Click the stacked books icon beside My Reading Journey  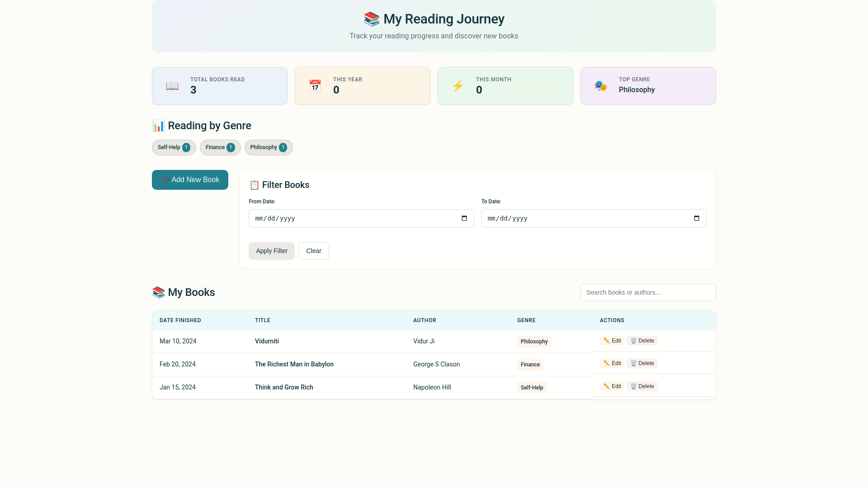pos(372,19)
